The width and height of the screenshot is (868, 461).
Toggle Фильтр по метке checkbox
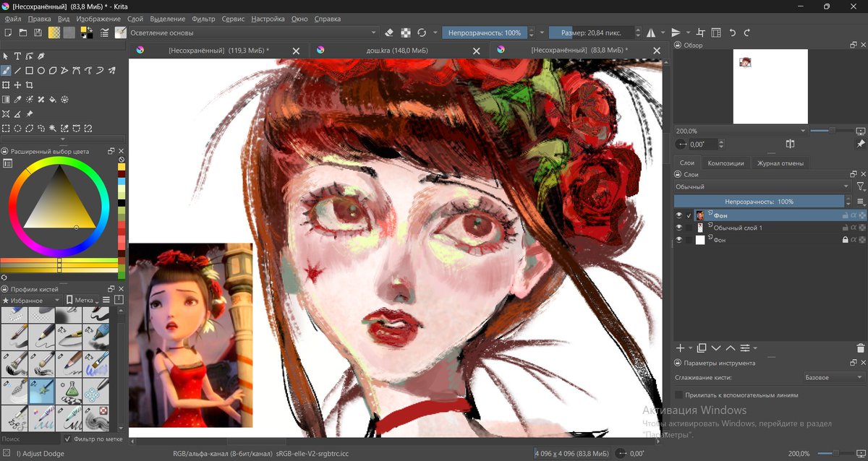point(68,439)
